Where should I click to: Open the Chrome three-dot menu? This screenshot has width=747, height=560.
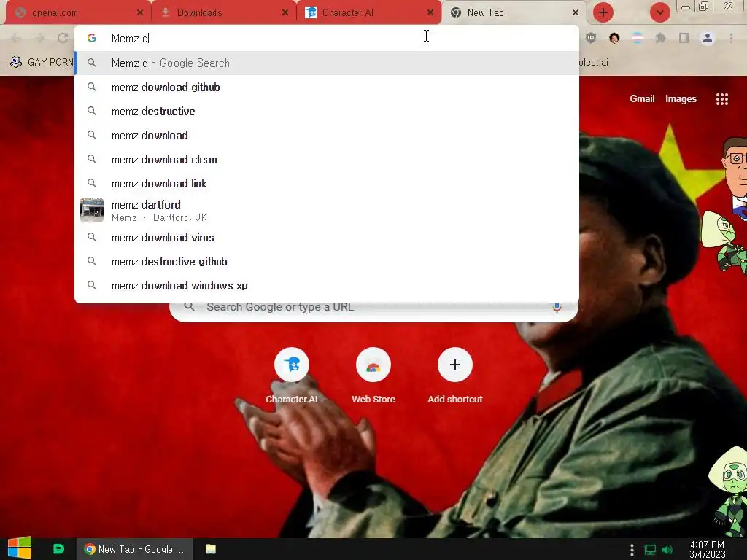(731, 38)
